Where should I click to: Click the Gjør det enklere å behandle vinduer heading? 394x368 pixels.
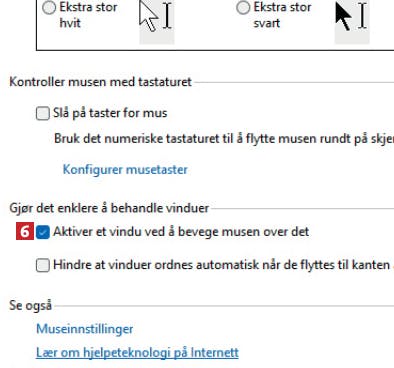click(109, 208)
